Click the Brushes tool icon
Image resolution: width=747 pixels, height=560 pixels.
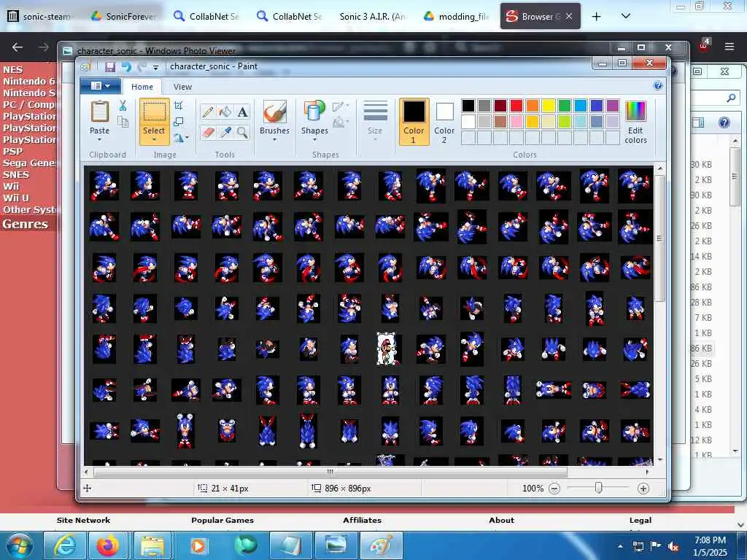[x=274, y=112]
